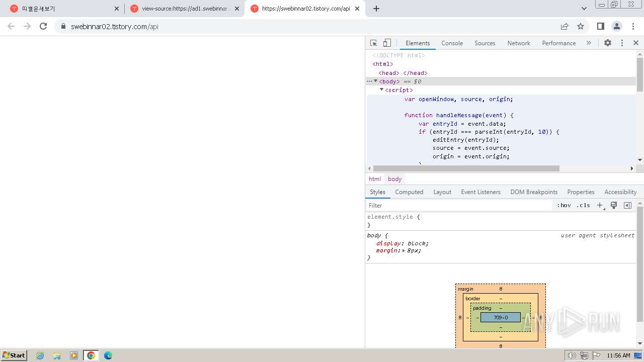Show more DevTools tabs with the chevron
Viewport: 644px width, 362px height.
coord(589,43)
